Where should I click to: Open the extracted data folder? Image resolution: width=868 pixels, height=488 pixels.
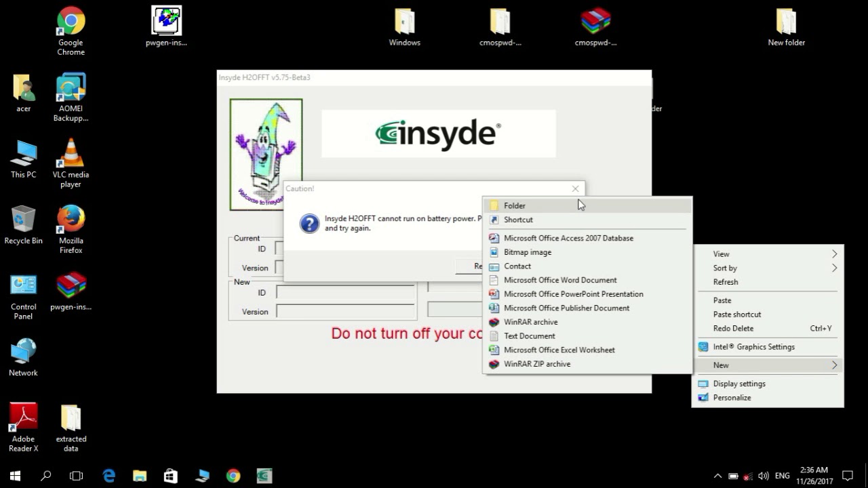click(71, 427)
